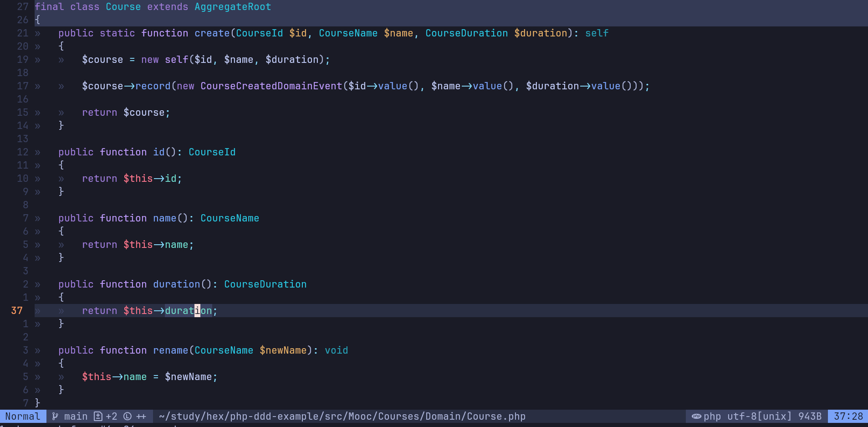The image size is (868, 427).
Task: Click the $newName parameter in rename signature
Action: [283, 350]
